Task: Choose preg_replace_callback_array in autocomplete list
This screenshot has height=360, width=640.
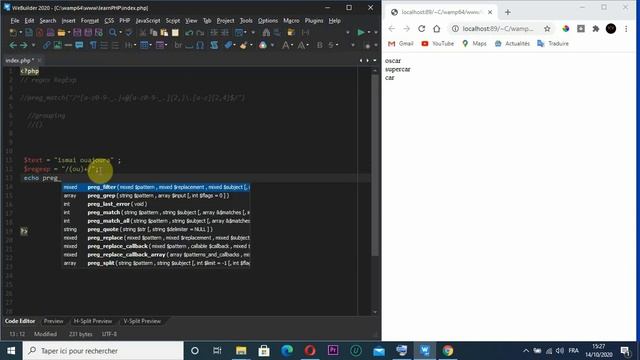Action: [x=156, y=255]
